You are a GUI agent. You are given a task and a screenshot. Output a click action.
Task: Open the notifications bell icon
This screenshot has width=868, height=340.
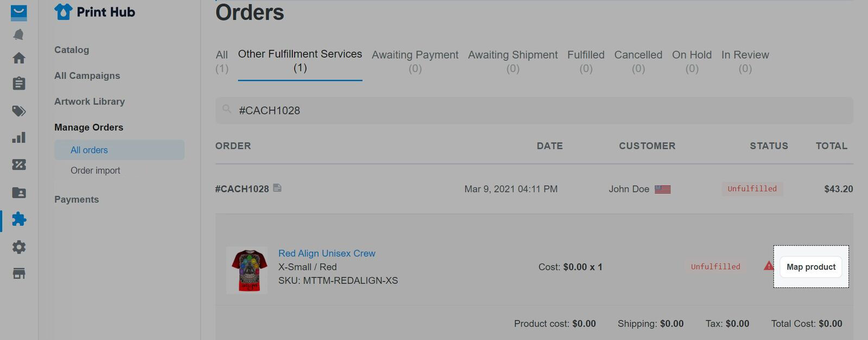click(x=19, y=35)
